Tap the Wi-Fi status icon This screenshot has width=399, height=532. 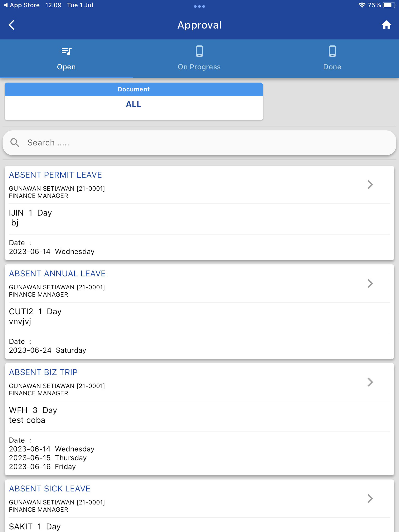(x=362, y=5)
